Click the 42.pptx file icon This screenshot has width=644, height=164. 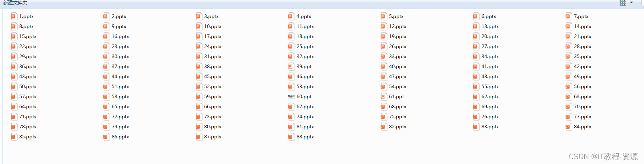coord(568,67)
